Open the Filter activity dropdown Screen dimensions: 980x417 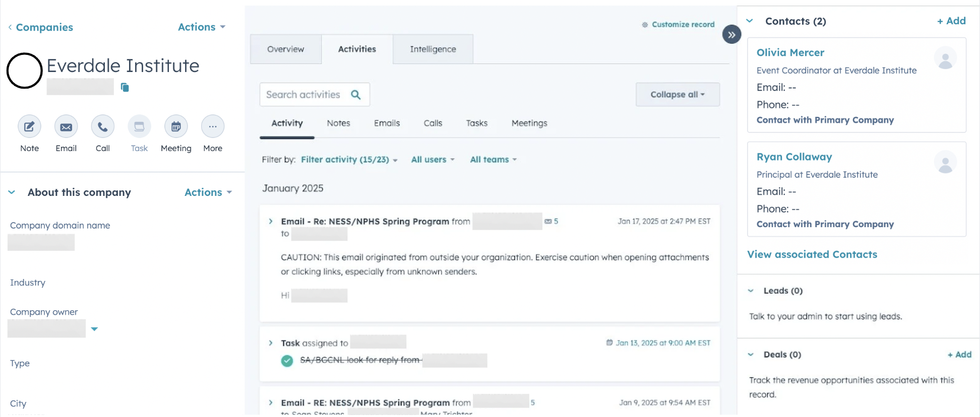(349, 160)
